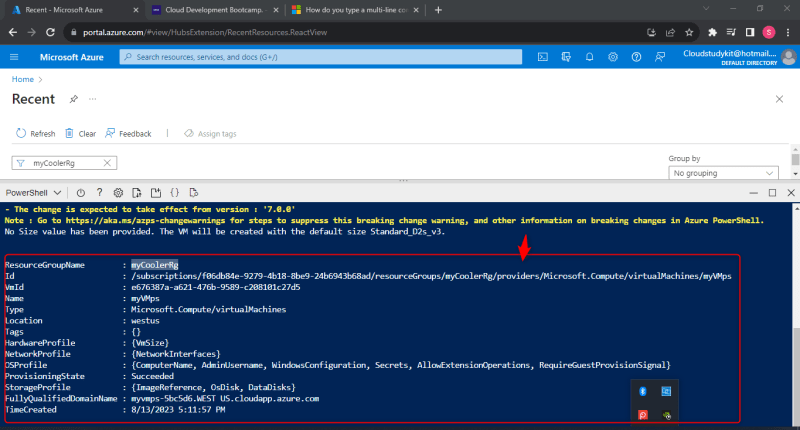The width and height of the screenshot is (800, 430).
Task: Open the tab search chevron in Chrome
Action: coord(706,8)
